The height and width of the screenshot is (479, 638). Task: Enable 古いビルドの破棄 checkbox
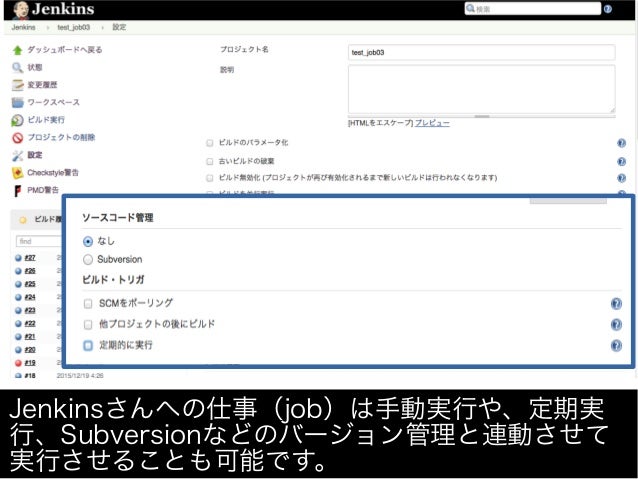coord(210,162)
